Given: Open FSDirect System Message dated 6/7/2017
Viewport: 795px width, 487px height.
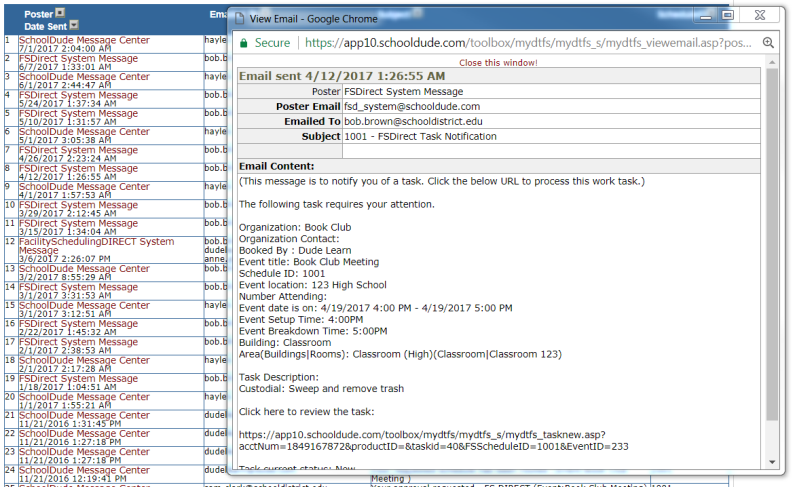Looking at the screenshot, I should (x=79, y=58).
